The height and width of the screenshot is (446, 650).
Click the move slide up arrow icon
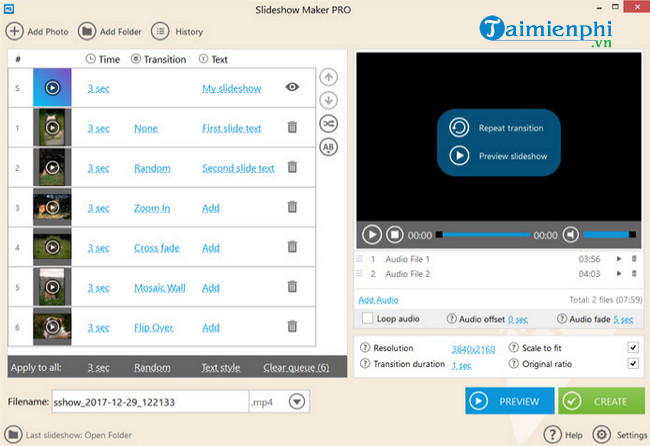(x=328, y=78)
